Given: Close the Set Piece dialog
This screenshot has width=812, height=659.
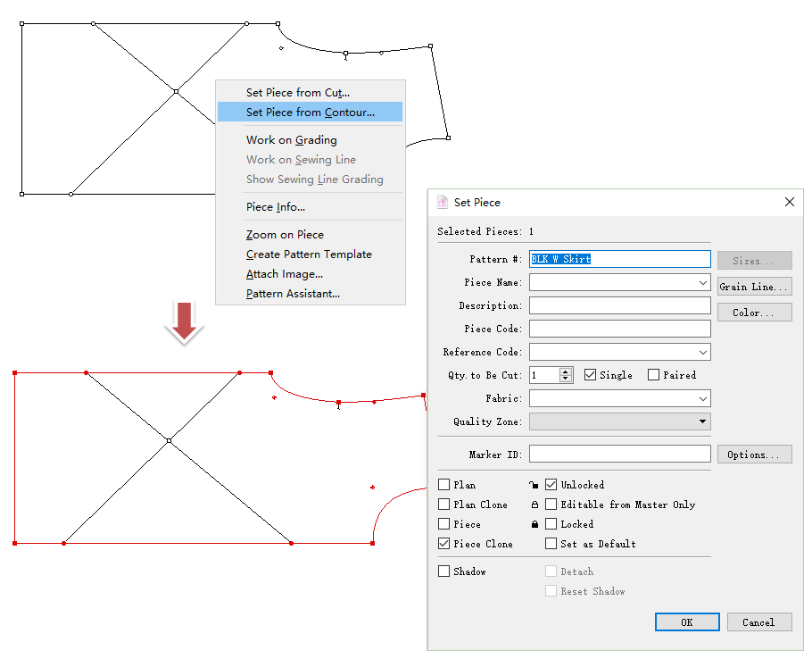Looking at the screenshot, I should 789,203.
